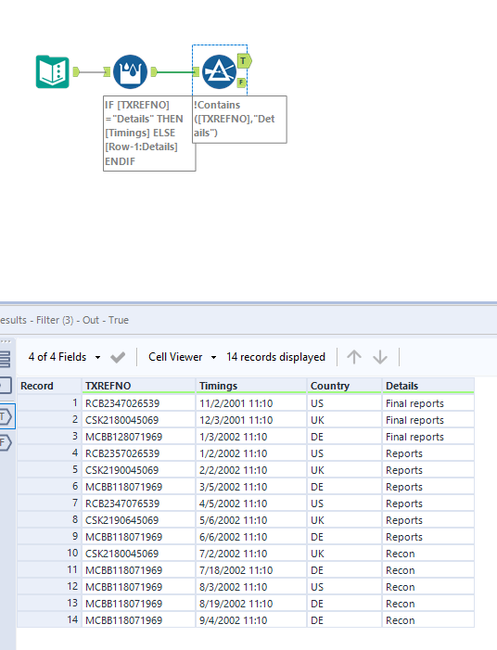Go to next record arrow
Viewport: 497px width, 650px height.
[x=380, y=357]
